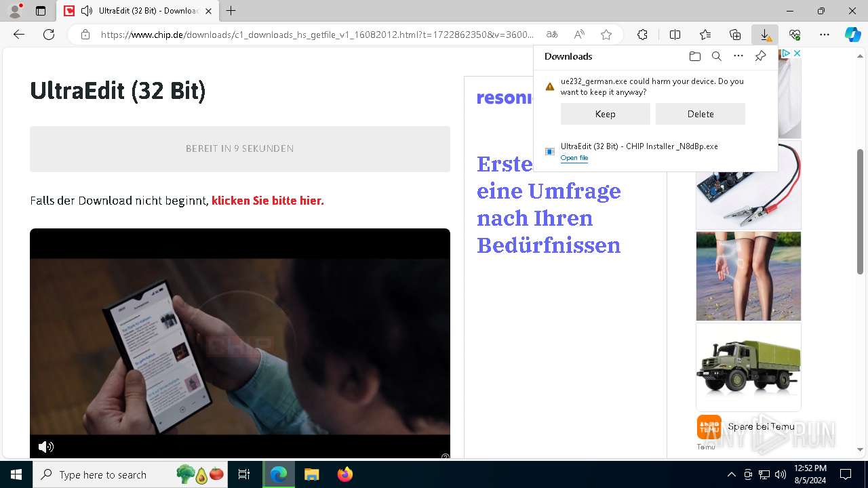Open more options in Downloads panel
This screenshot has height=488, width=868.
click(738, 56)
